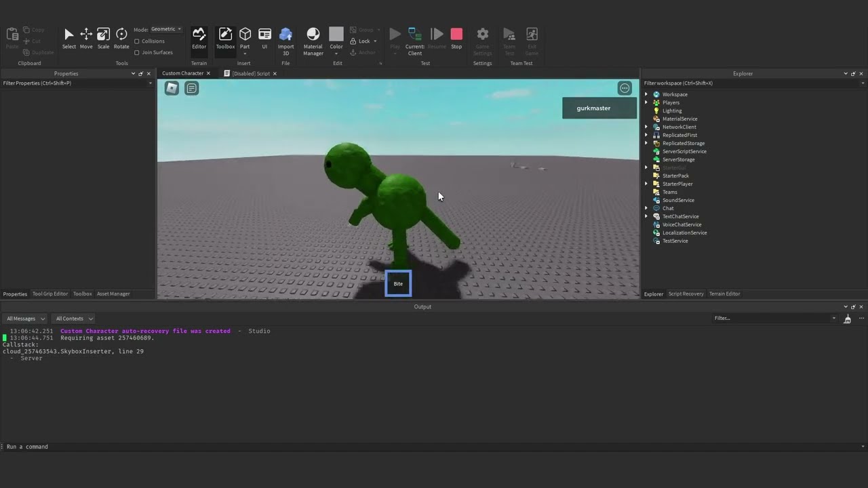Enable the Collisions checkbox
The width and height of the screenshot is (868, 488).
coord(137,41)
